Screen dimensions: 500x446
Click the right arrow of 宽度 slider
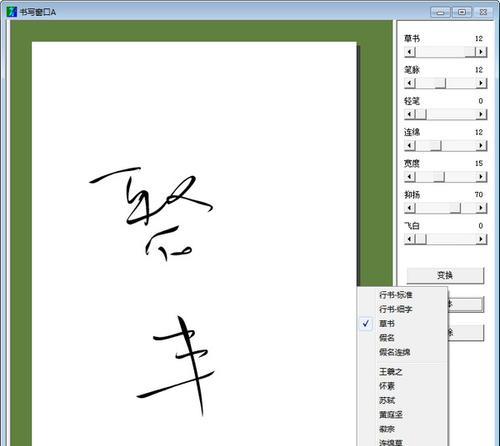click(x=481, y=177)
